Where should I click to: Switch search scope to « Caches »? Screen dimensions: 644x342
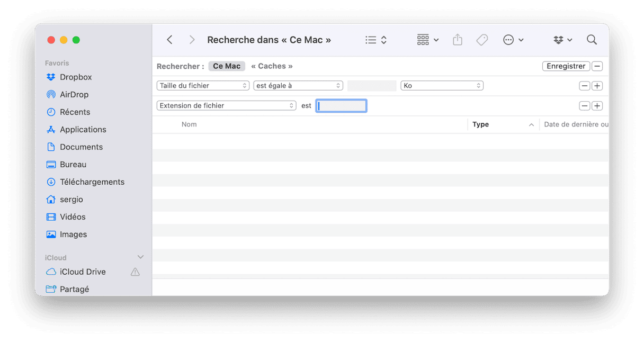coord(272,66)
